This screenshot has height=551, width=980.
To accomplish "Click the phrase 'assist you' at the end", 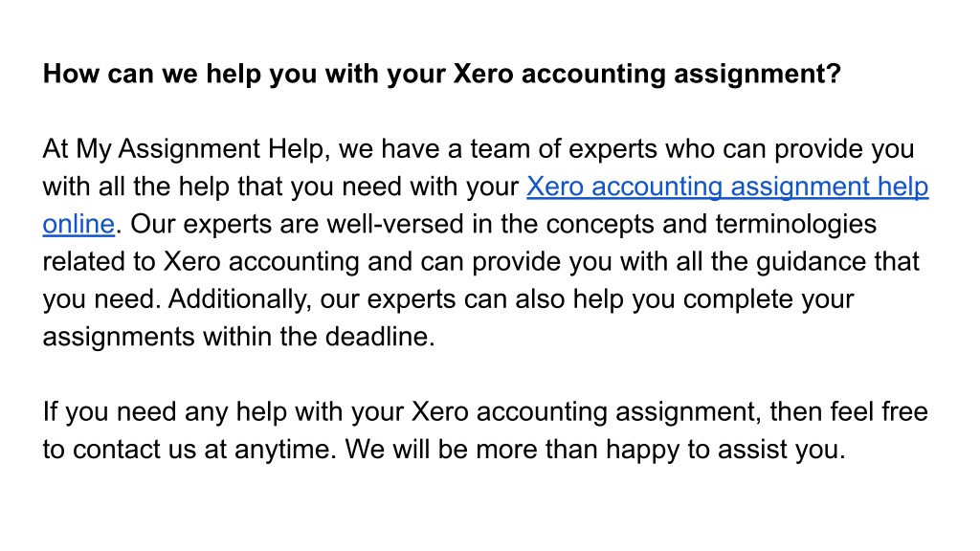I will (x=781, y=450).
